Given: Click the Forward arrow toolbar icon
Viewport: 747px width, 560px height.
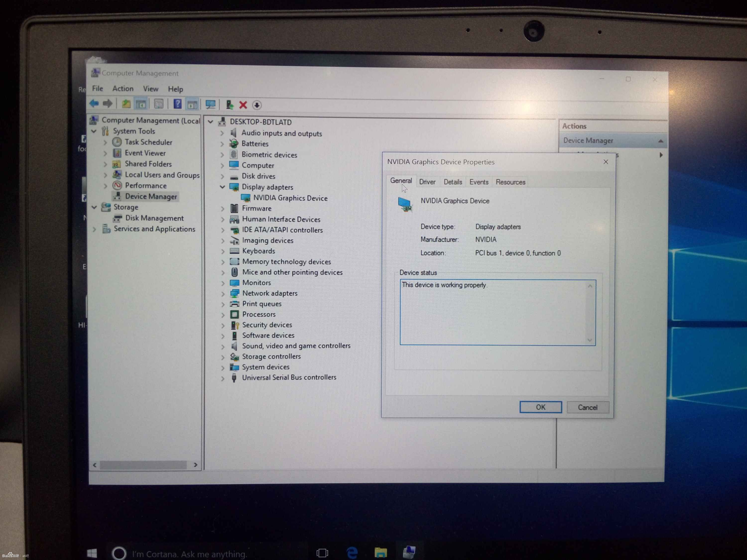Looking at the screenshot, I should (x=107, y=103).
